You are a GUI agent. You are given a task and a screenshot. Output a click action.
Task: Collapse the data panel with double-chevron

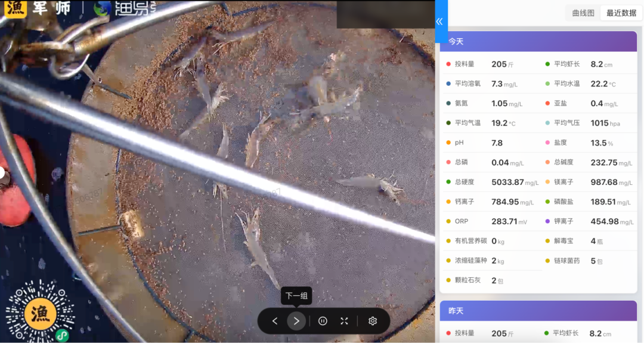[439, 21]
